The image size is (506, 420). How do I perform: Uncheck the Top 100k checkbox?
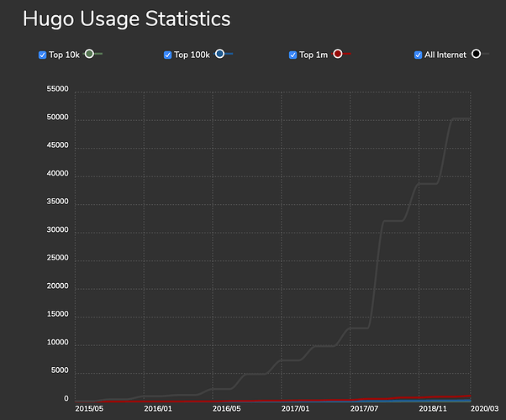167,55
